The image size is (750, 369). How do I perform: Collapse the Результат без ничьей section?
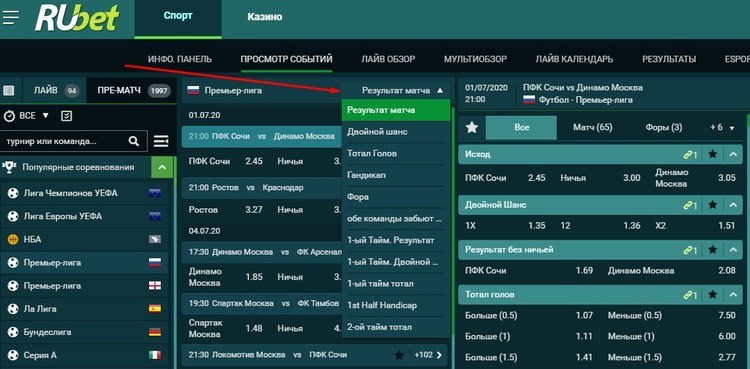pyautogui.click(x=733, y=249)
